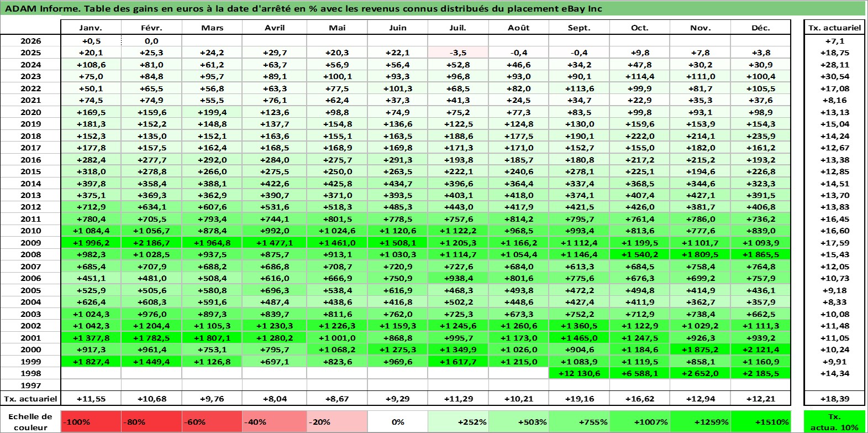Select the '+7,1' actuarial rate for 2026

click(x=835, y=41)
